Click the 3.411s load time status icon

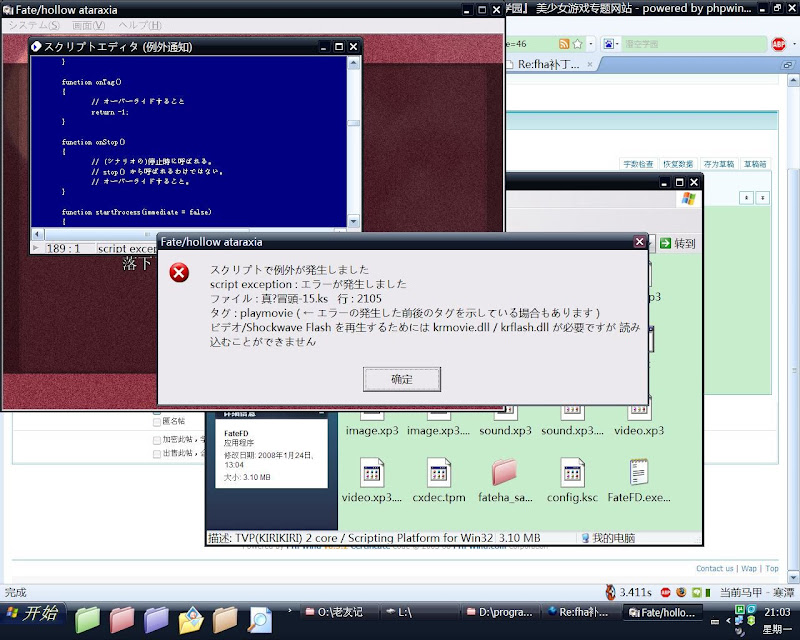click(x=610, y=593)
